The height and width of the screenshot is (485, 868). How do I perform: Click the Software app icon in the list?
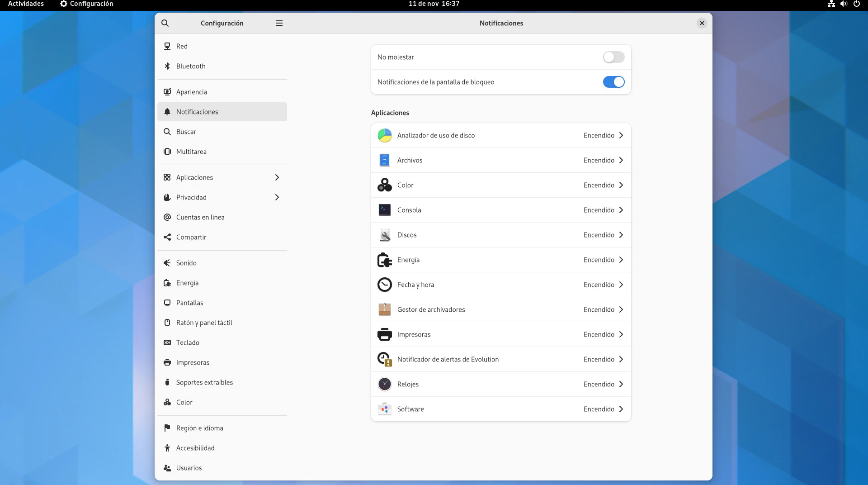tap(384, 409)
